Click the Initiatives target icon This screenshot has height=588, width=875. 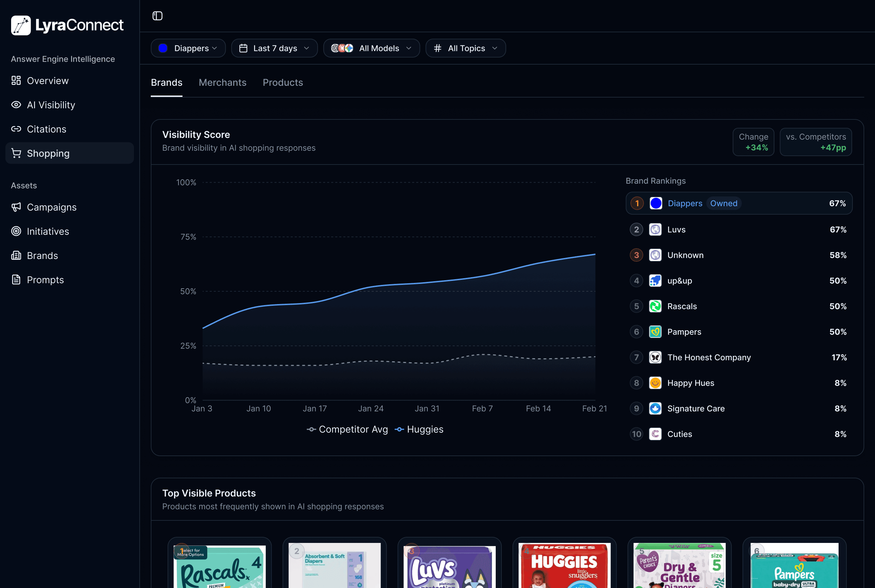point(16,231)
